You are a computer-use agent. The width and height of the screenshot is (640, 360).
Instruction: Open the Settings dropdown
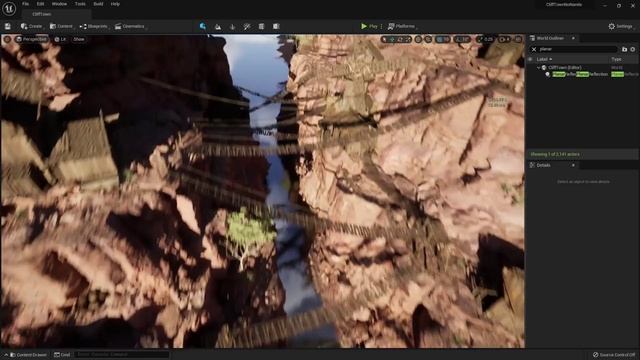pos(621,26)
